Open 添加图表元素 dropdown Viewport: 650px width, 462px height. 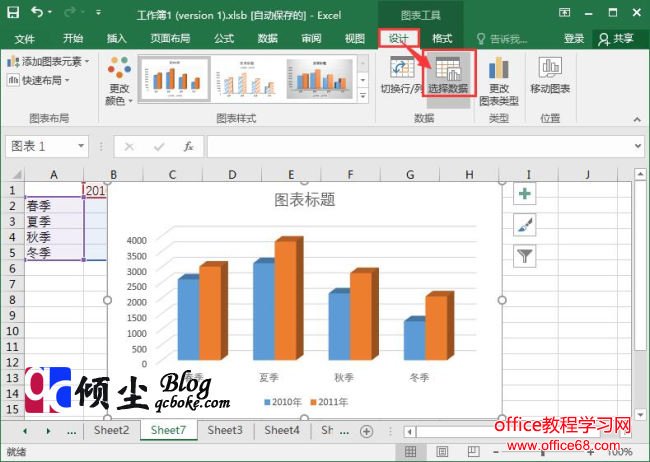click(x=48, y=62)
